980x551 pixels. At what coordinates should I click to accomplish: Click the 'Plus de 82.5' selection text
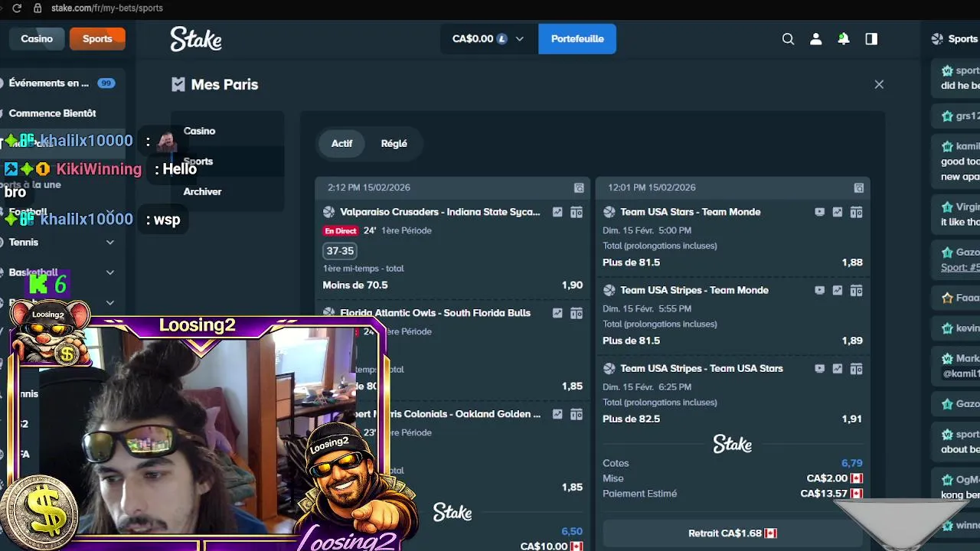[x=631, y=419]
